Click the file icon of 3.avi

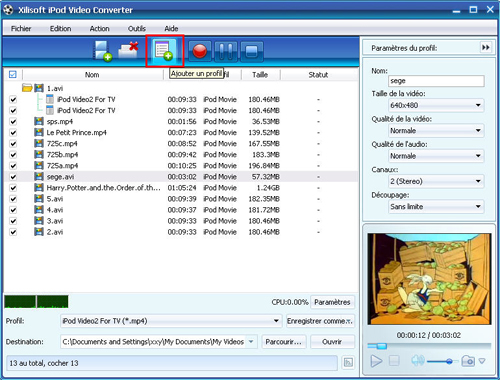[39, 221]
